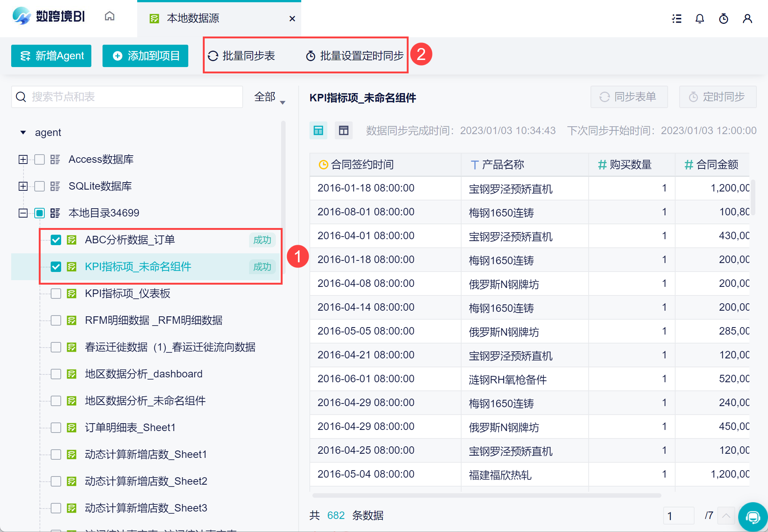768x532 pixels.
Task: Open the user account icon
Action: pos(747,19)
